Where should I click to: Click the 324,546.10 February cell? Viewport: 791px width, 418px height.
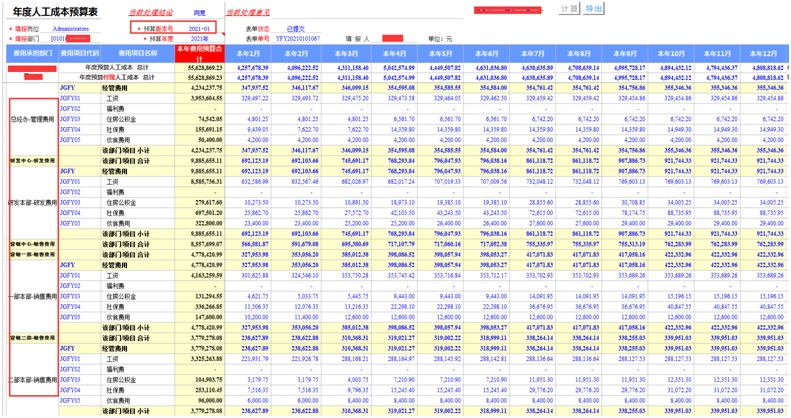coord(296,275)
